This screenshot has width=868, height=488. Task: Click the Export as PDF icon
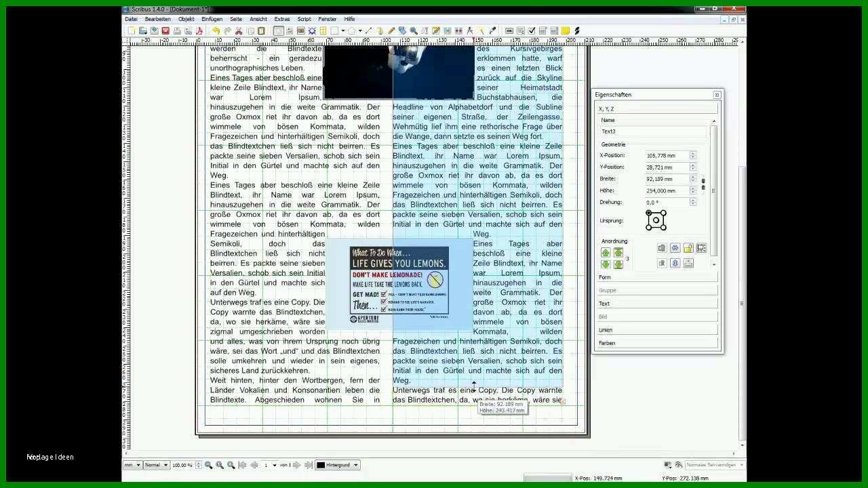pyautogui.click(x=199, y=30)
